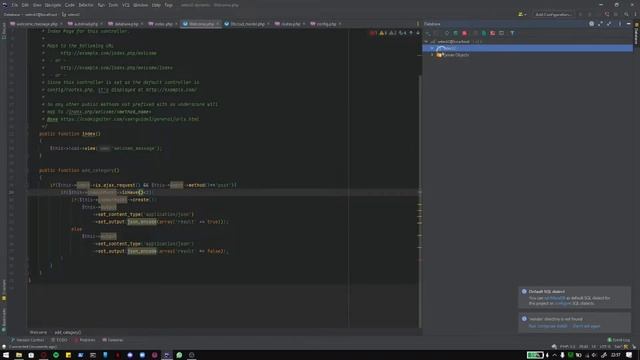Open File Explorer from the taskbar
Image resolution: width=640 pixels, height=360 pixels.
(19, 355)
